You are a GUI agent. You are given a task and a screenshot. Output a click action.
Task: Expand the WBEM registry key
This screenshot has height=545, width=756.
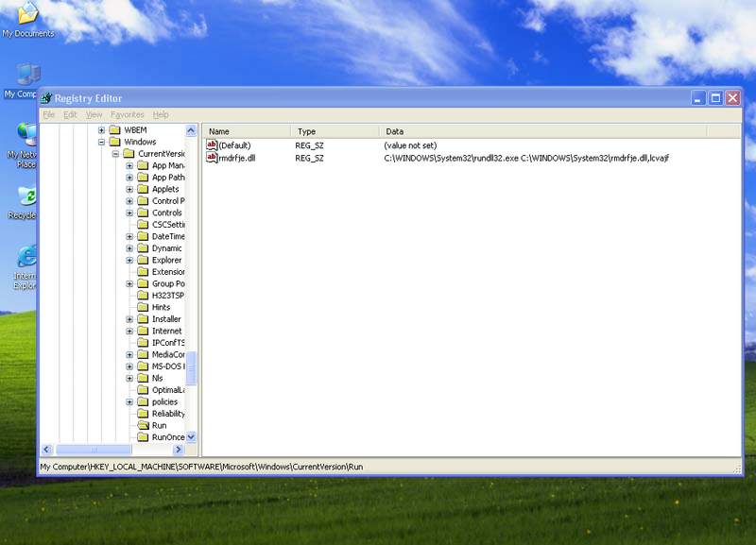101,130
